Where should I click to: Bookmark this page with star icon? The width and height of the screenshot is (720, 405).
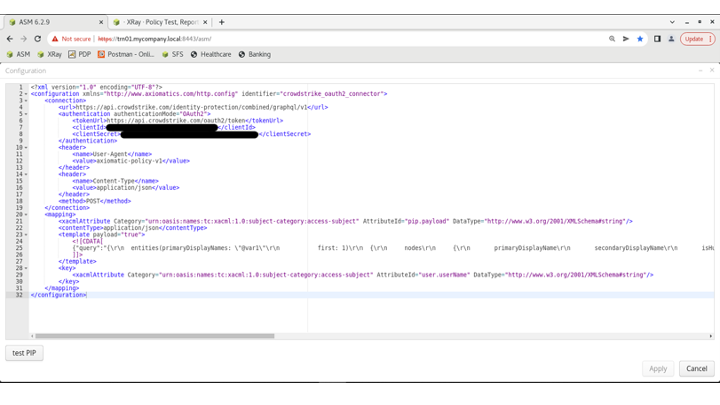(x=640, y=39)
